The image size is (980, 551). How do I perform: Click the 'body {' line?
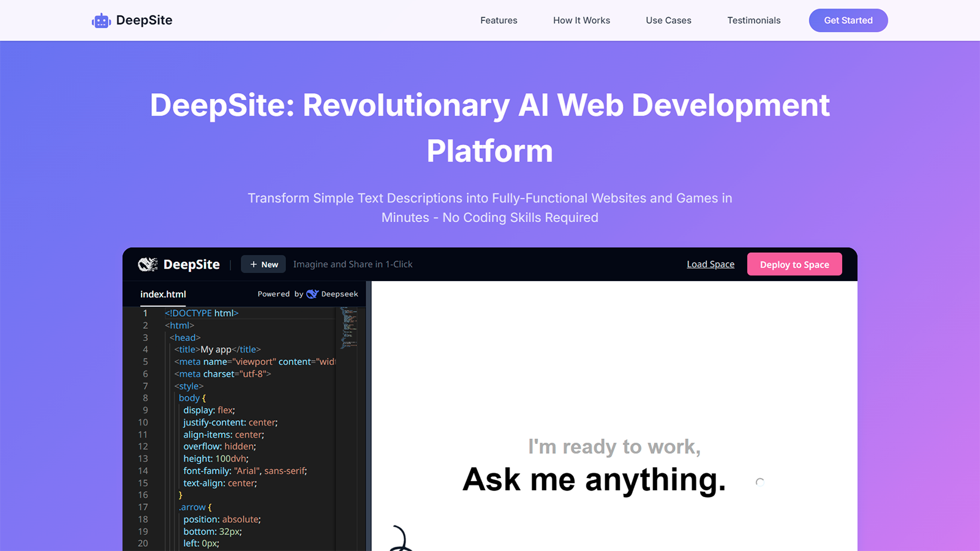click(192, 398)
